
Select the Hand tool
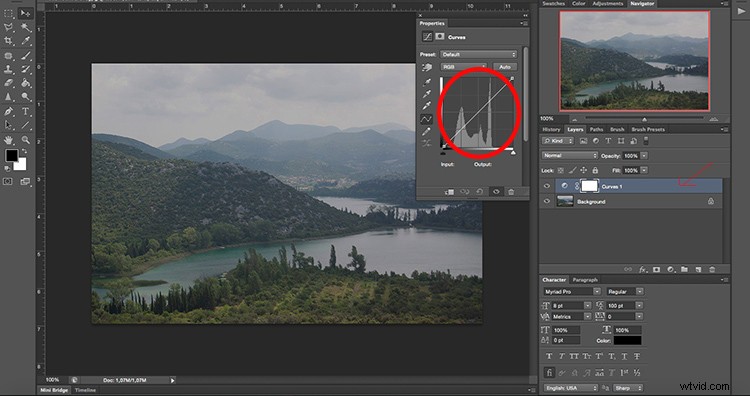[x=9, y=140]
